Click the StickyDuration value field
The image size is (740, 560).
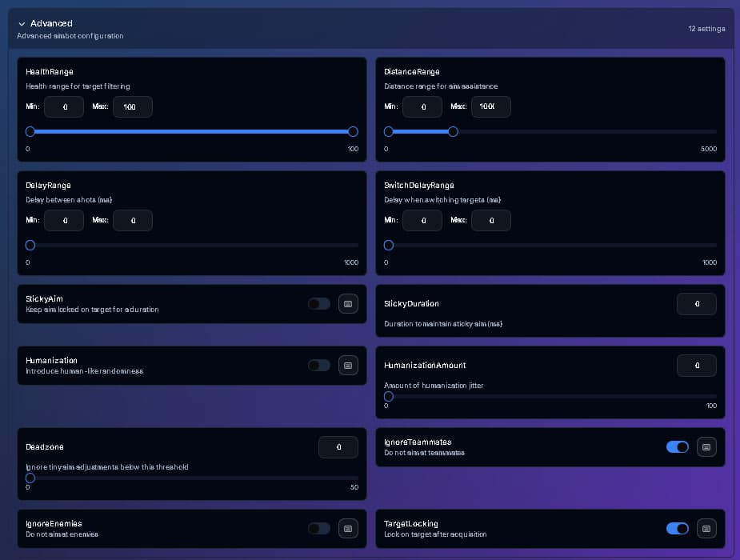point(696,304)
